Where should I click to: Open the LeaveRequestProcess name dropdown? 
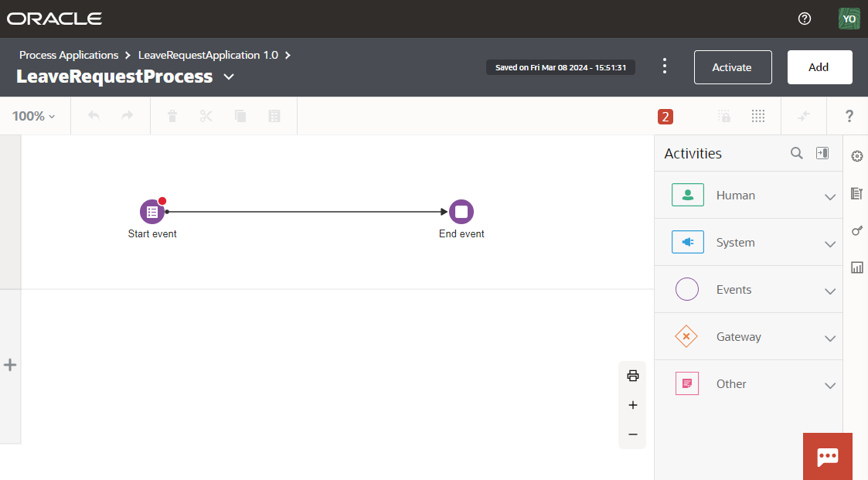click(x=229, y=77)
